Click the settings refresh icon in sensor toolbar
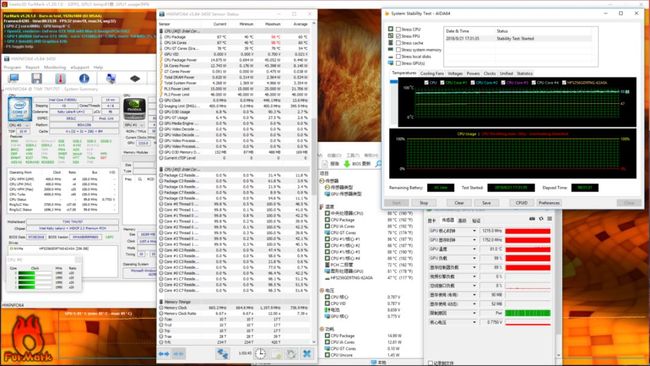The image size is (650, 366). [x=291, y=354]
